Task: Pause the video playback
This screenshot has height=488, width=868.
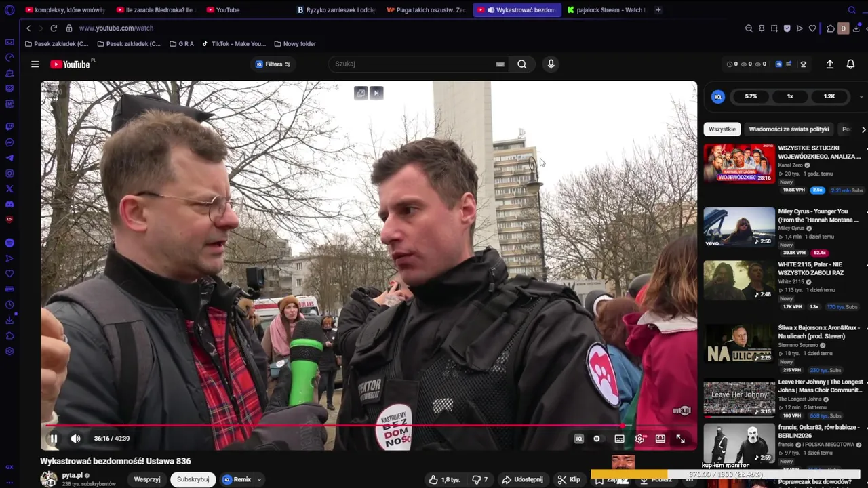Action: (x=54, y=439)
